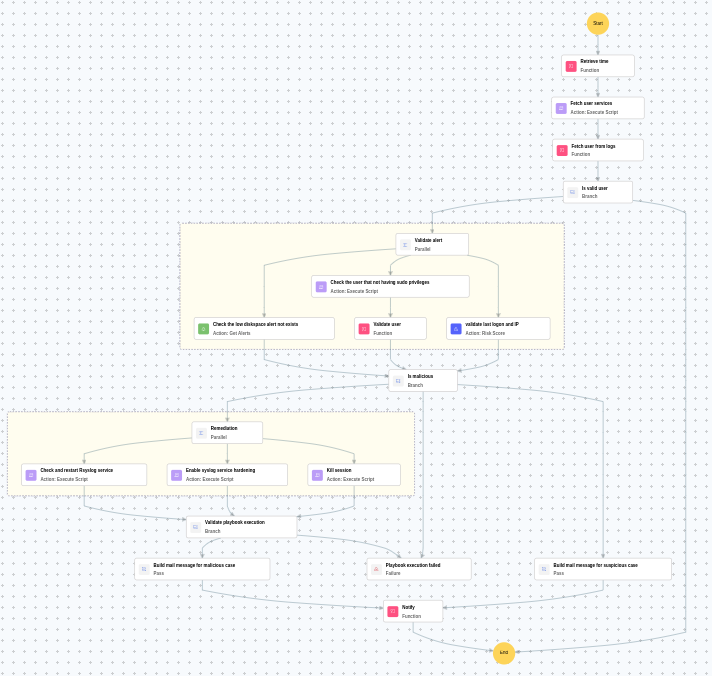
Task: Select the Fetch user from logs icon
Action: 562,150
